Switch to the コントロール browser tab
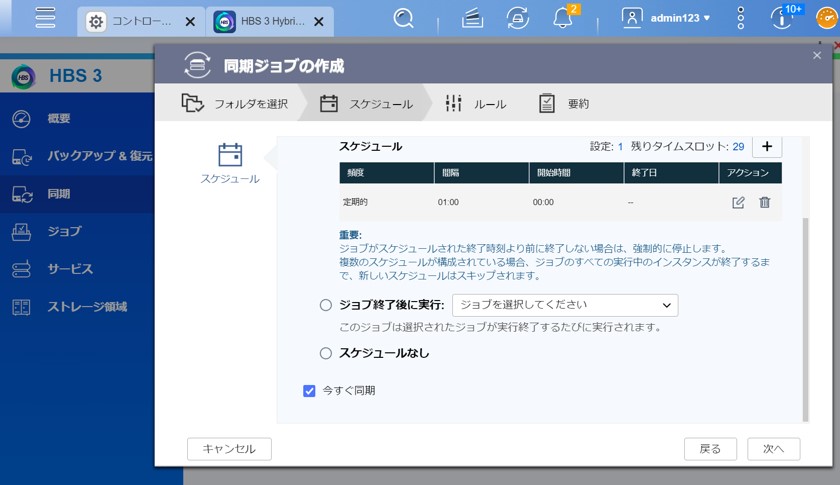Screen dimensions: 840x485 pos(141,21)
